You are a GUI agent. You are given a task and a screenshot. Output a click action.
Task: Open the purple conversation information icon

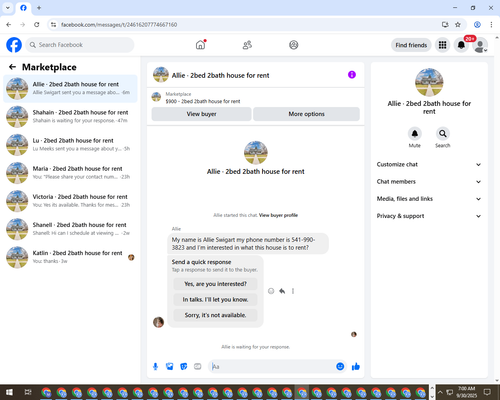tap(352, 75)
